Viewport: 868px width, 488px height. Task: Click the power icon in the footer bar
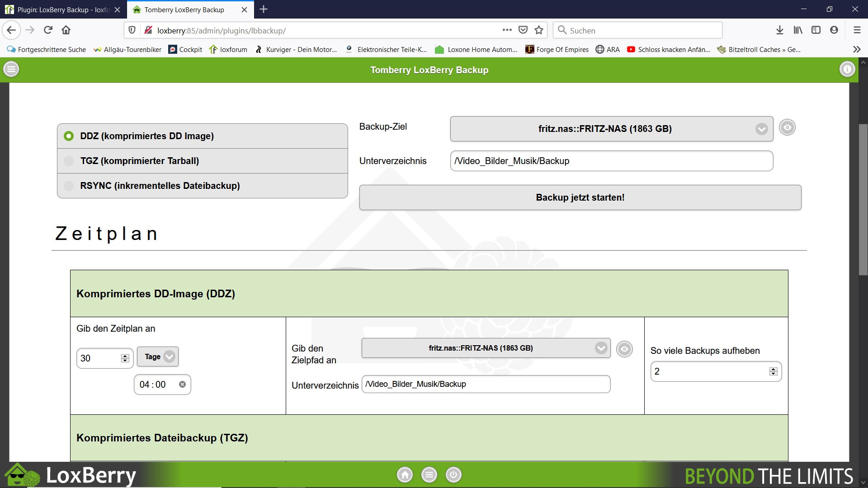453,475
